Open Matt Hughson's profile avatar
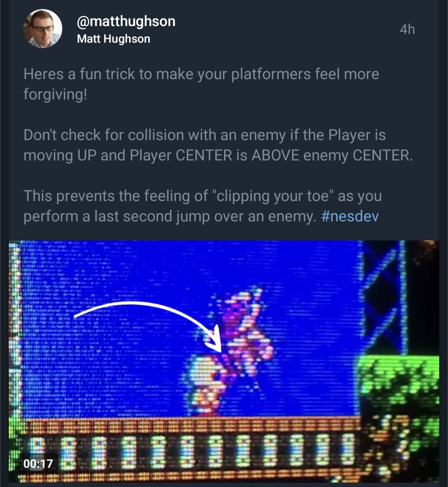The width and height of the screenshot is (448, 487). 43,29
